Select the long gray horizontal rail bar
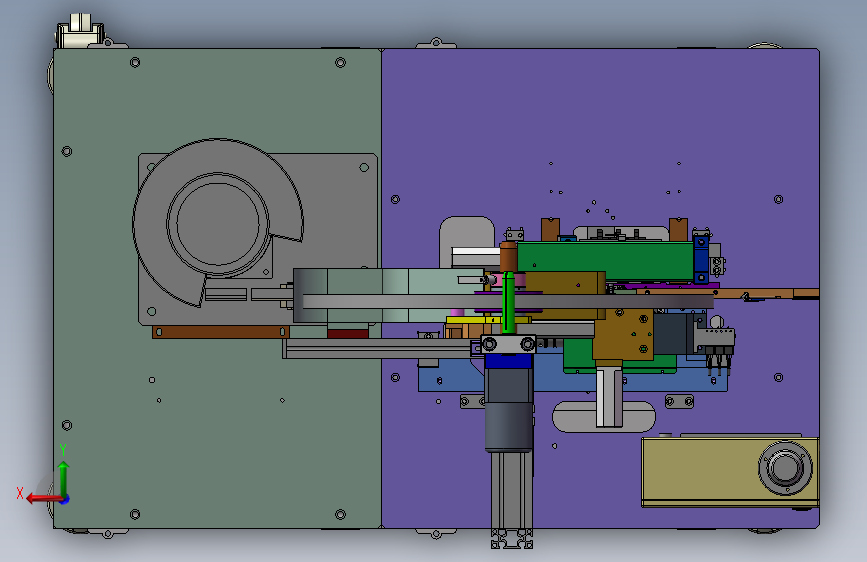The height and width of the screenshot is (562, 867). tap(508, 301)
